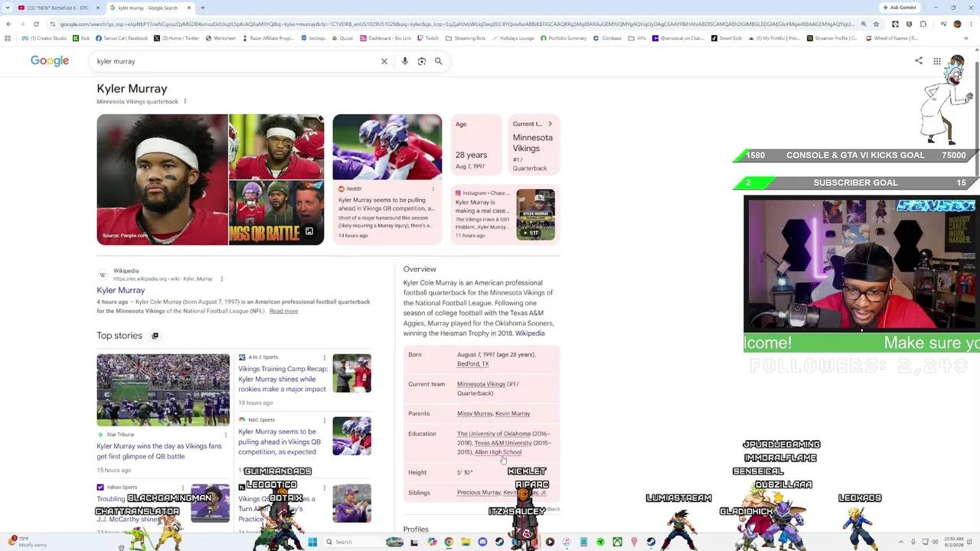
Task: Open the QB Battle image thumbnail
Action: tap(276, 213)
